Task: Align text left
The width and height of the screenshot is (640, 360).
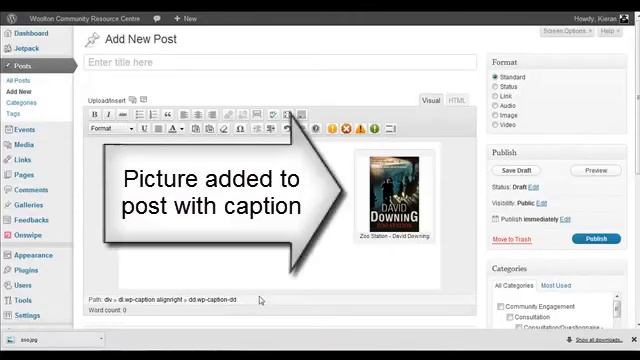Action: (x=184, y=115)
